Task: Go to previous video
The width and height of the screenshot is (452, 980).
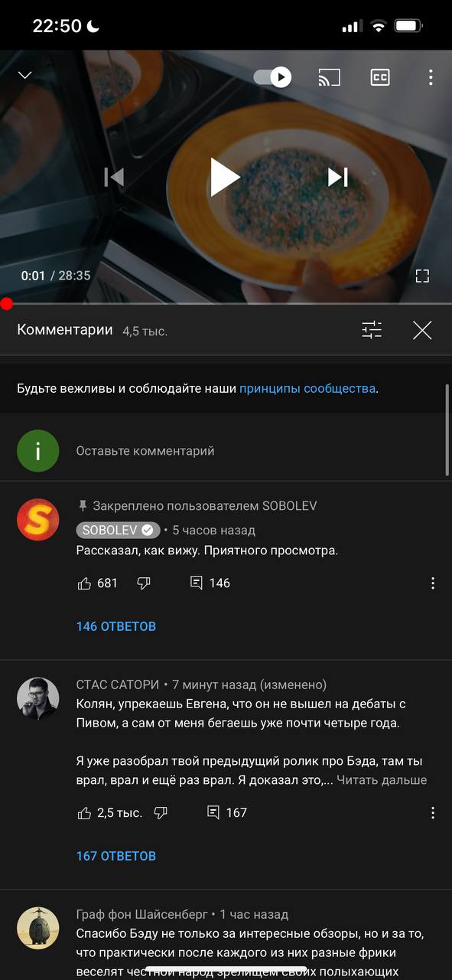Action: point(114,177)
